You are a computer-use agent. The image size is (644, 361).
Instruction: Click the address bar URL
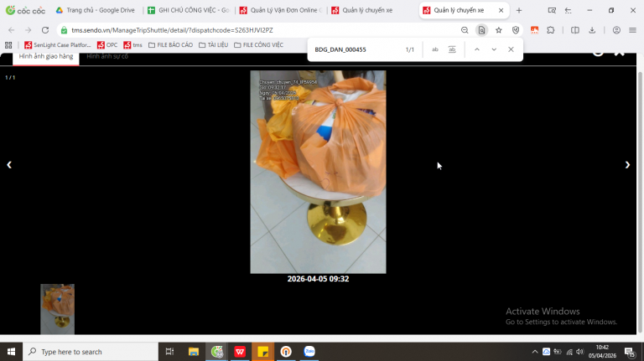[x=172, y=30]
